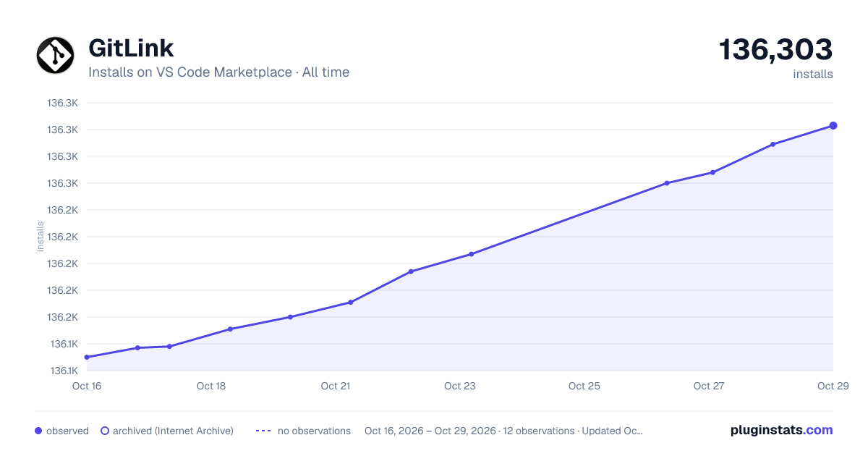Open the pluginstats.com link
The image size is (868, 456).
pos(782,430)
